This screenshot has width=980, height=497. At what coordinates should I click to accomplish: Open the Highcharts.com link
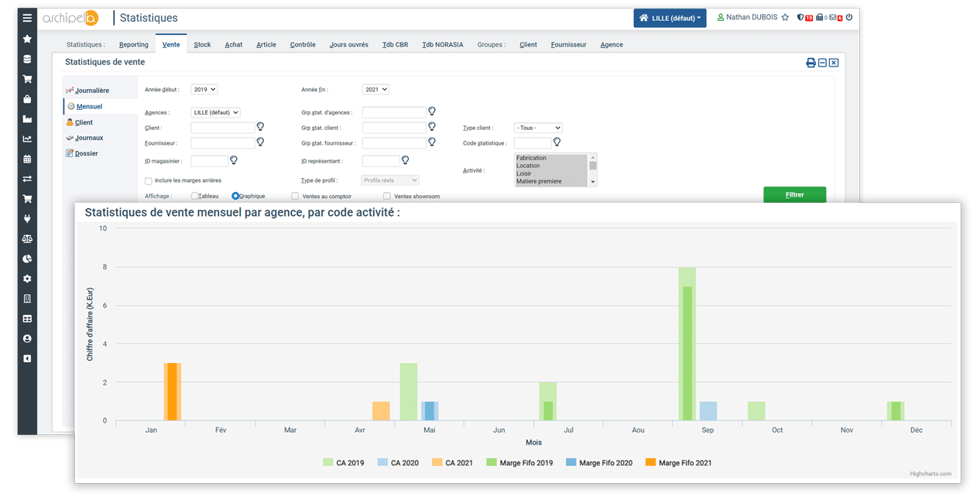(x=930, y=474)
